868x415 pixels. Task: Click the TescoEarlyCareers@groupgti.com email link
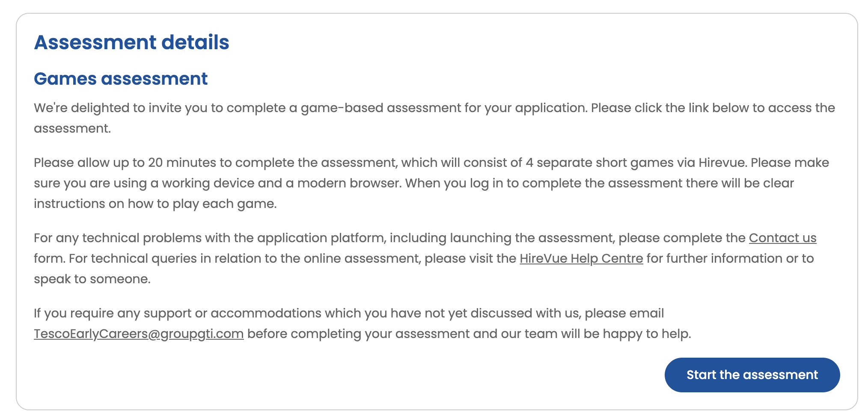tap(139, 334)
